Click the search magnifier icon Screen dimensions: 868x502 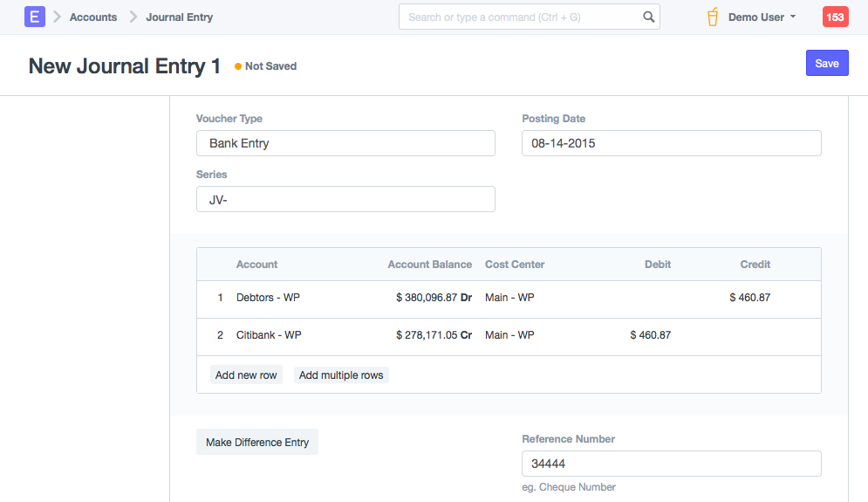[x=648, y=17]
